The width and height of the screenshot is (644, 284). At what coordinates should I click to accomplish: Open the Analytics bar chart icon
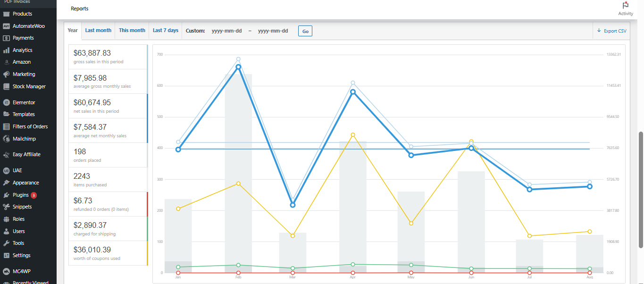[6, 50]
